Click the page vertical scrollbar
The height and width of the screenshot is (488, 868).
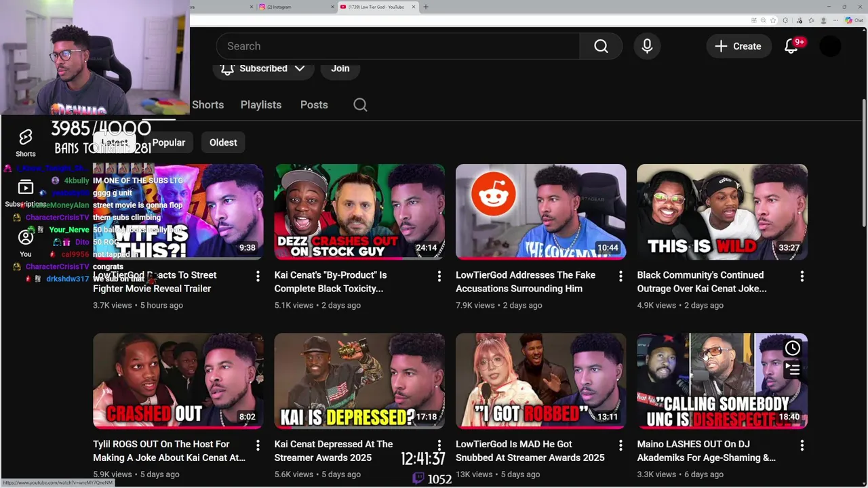863,163
